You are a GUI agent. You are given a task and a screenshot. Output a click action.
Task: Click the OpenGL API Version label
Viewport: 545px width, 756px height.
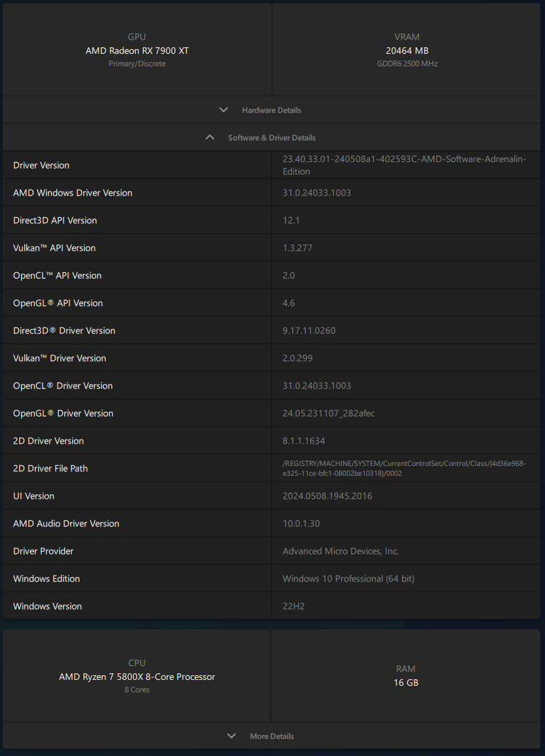58,303
